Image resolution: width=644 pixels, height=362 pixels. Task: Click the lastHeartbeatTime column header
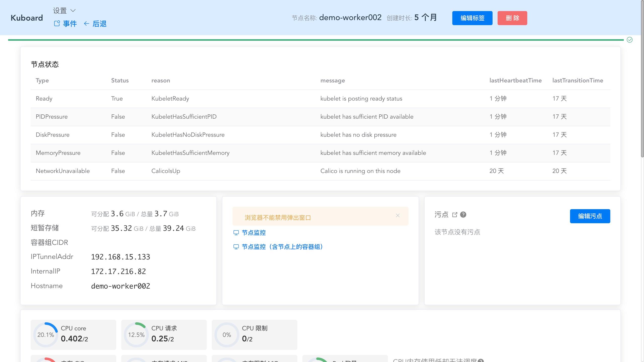coord(515,80)
